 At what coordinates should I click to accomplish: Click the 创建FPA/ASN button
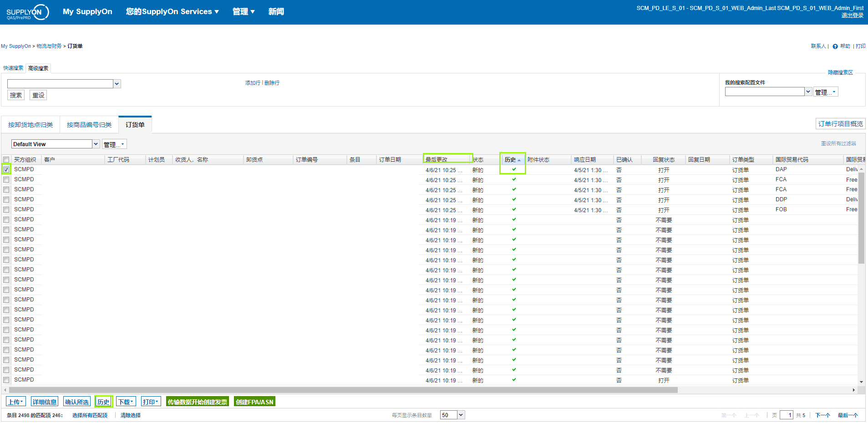254,402
